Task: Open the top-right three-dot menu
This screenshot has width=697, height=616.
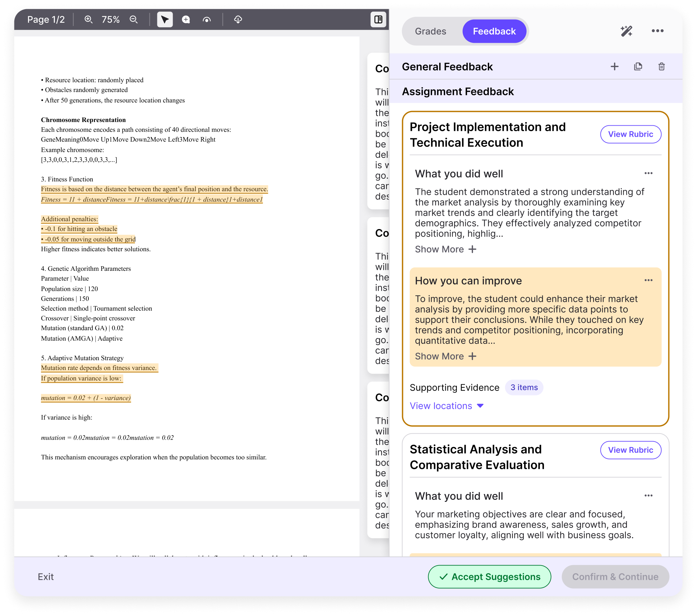Action: [x=658, y=31]
